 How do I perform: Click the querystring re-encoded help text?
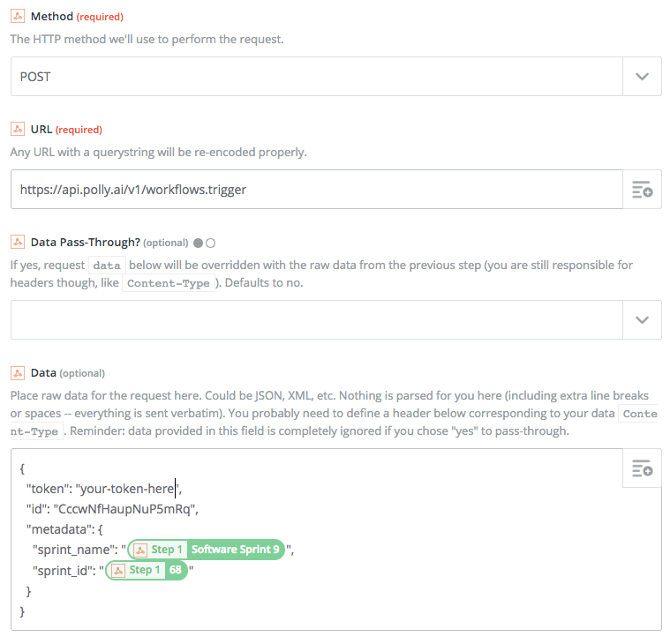pyautogui.click(x=159, y=152)
